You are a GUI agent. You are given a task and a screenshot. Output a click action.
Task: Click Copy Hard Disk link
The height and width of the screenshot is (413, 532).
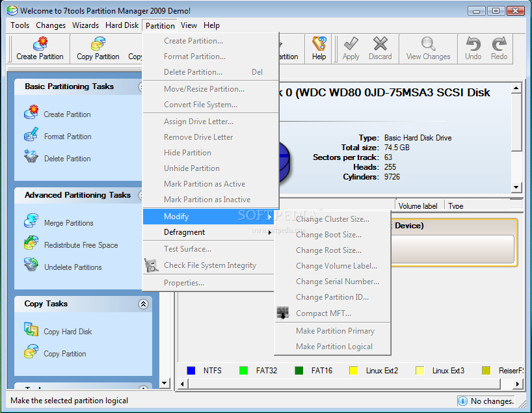68,332
